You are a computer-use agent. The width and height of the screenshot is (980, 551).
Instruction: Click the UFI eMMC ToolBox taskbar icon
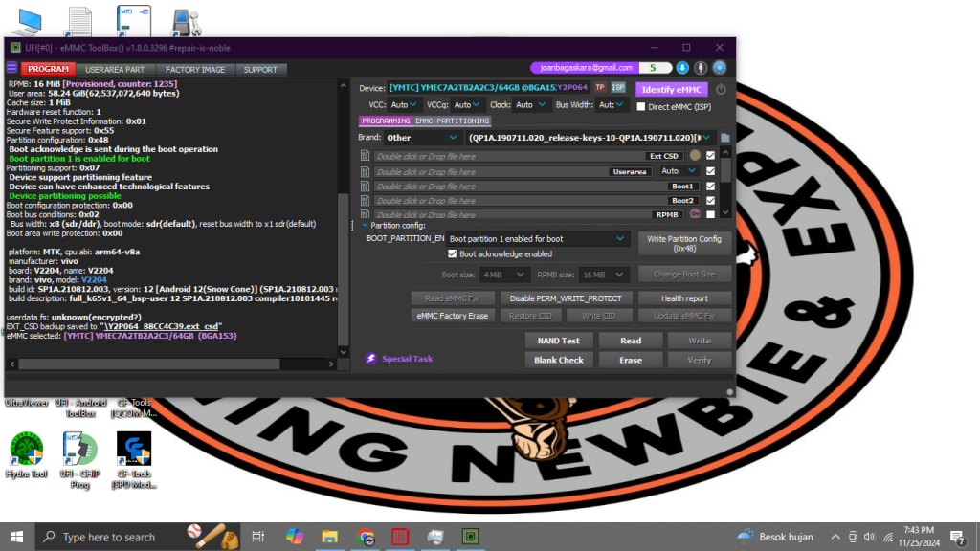coord(470,537)
